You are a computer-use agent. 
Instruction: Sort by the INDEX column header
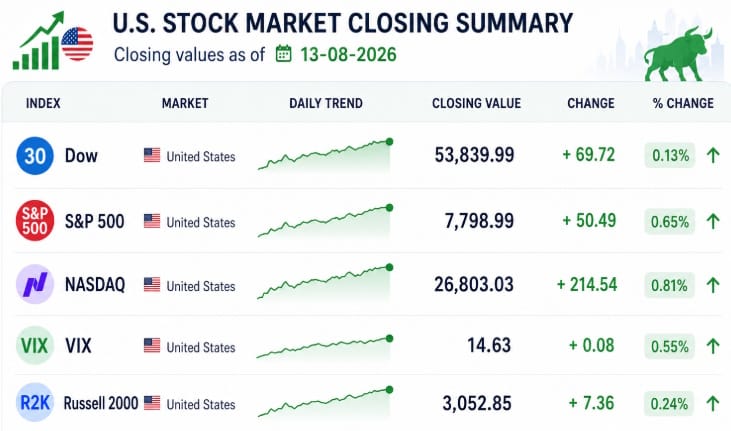pyautogui.click(x=43, y=103)
